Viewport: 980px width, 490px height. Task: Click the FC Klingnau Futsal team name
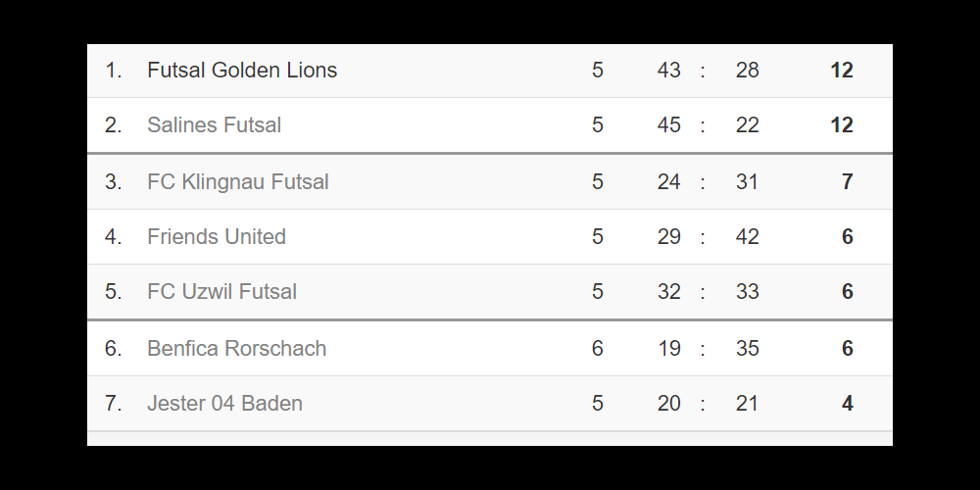pyautogui.click(x=238, y=182)
